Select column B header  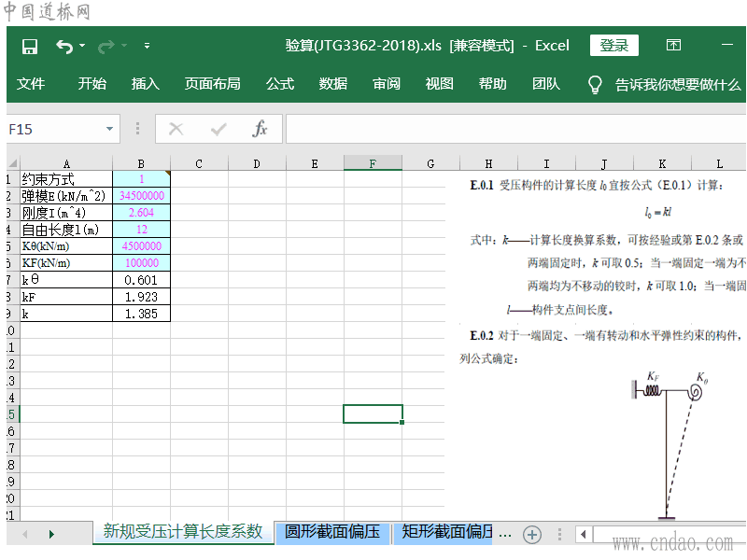click(141, 163)
